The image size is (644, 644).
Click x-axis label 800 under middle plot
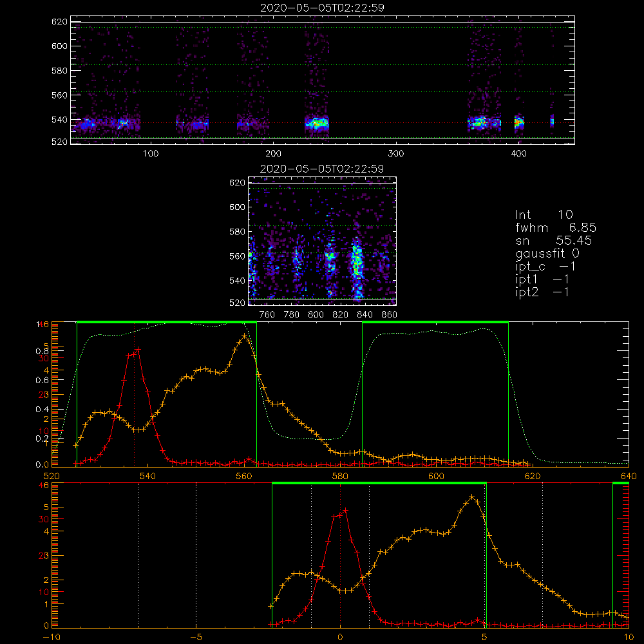coord(316,315)
